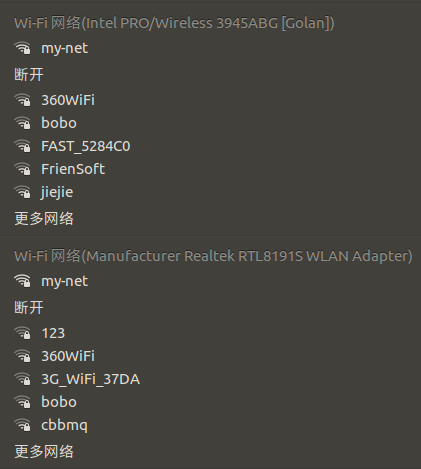Select bobo network under Realtek adapter
Viewport: 421px width, 469px height.
pos(210,402)
